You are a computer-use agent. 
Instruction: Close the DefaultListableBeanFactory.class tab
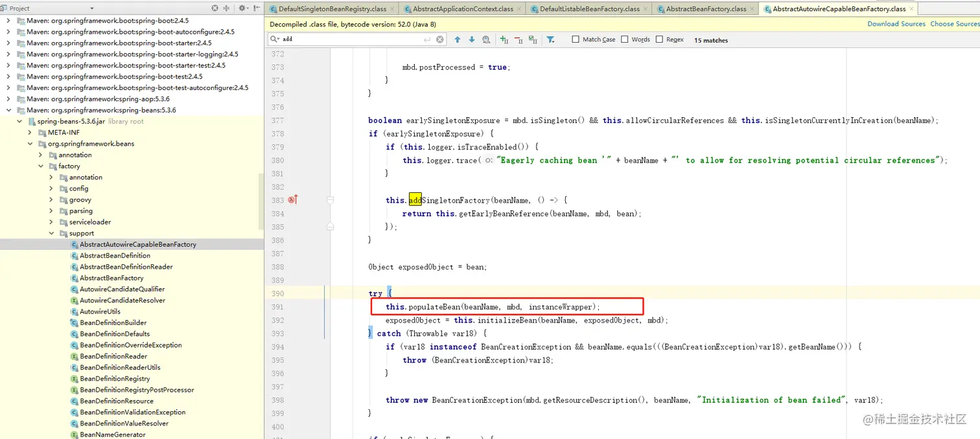tap(646, 9)
